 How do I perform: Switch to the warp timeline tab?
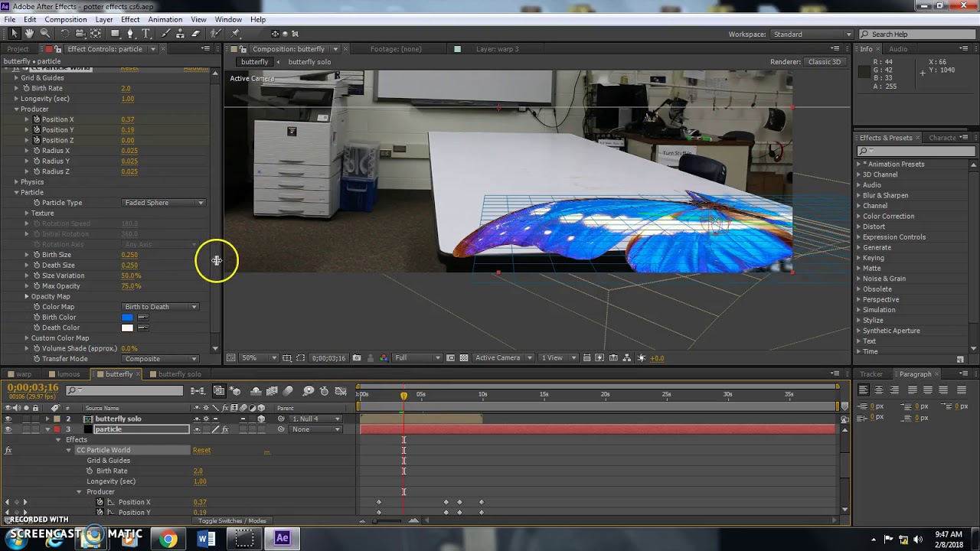pos(24,374)
